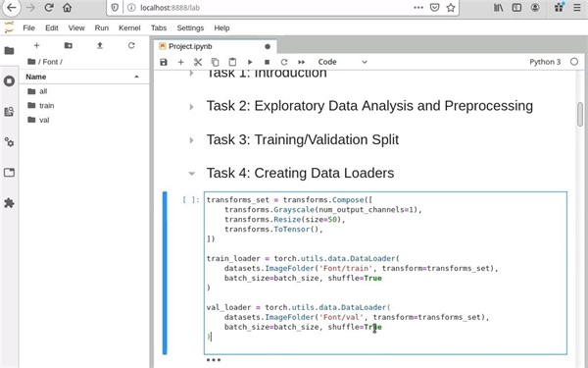Open the Edit menu
Image resolution: width=588 pixels, height=368 pixels.
(52, 27)
